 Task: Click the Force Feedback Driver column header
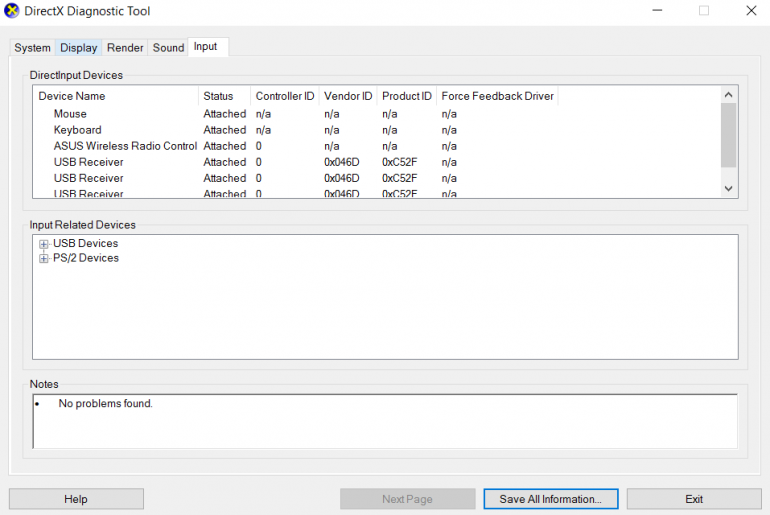(497, 96)
